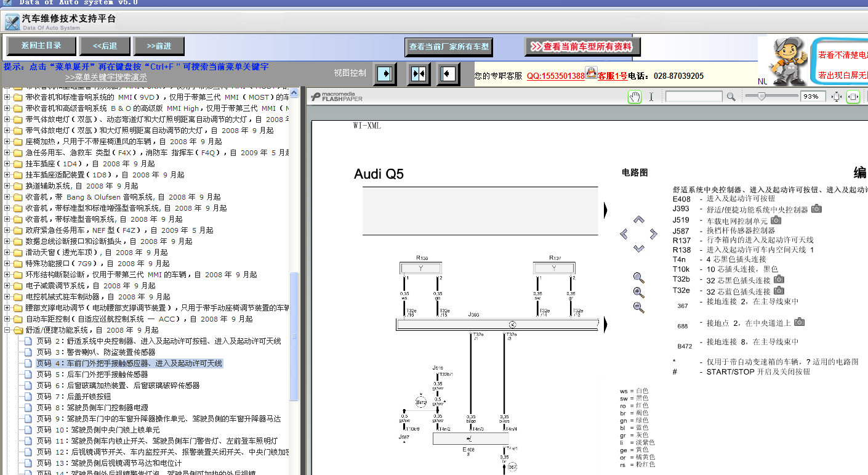Click the tree panel scrollbar thumb
Viewport: 868px width, 475px height.
tap(294, 336)
